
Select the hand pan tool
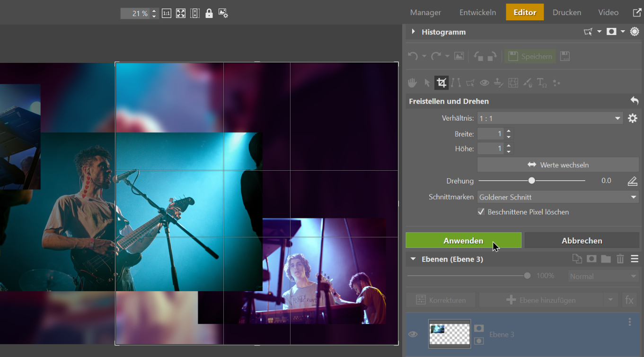413,83
